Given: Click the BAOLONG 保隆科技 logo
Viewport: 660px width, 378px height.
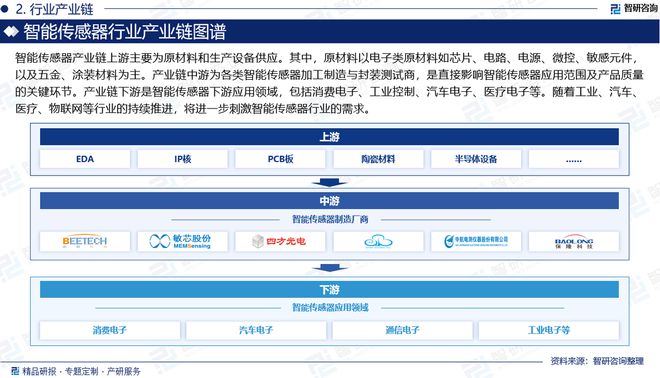Looking at the screenshot, I should pyautogui.click(x=574, y=241).
